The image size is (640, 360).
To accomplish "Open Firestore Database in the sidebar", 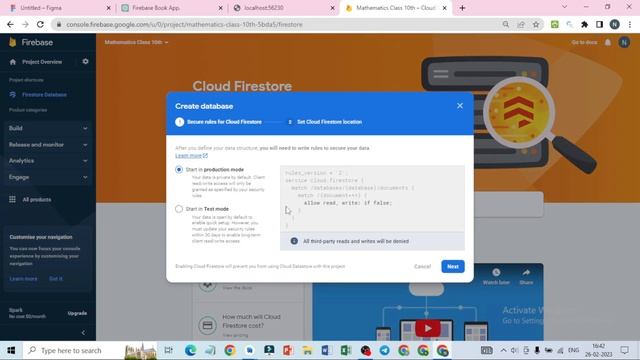I will pyautogui.click(x=44, y=95).
